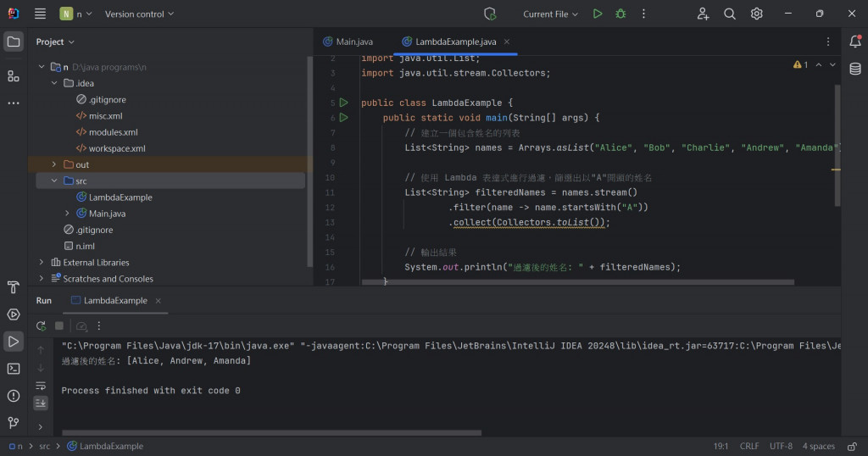Image resolution: width=868 pixels, height=456 pixels.
Task: Open the Version control dropdown
Action: pos(139,14)
